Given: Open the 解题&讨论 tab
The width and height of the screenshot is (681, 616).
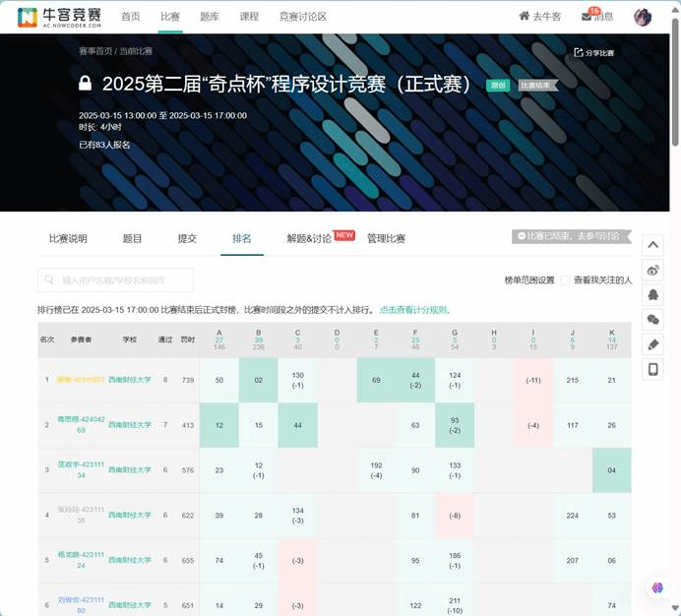Looking at the screenshot, I should [x=309, y=239].
